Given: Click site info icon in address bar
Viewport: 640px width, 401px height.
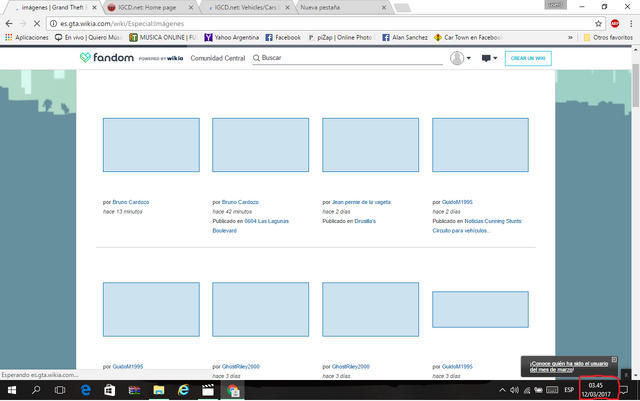Looking at the screenshot, I should click(53, 24).
